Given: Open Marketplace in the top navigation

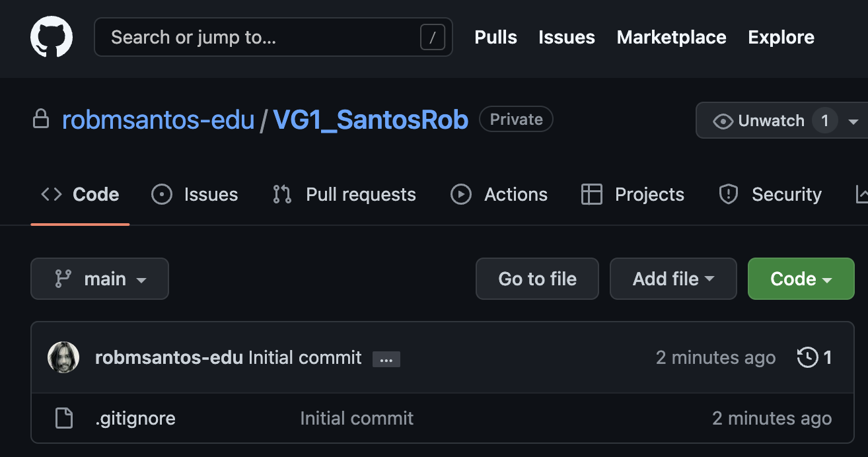Looking at the screenshot, I should tap(671, 37).
